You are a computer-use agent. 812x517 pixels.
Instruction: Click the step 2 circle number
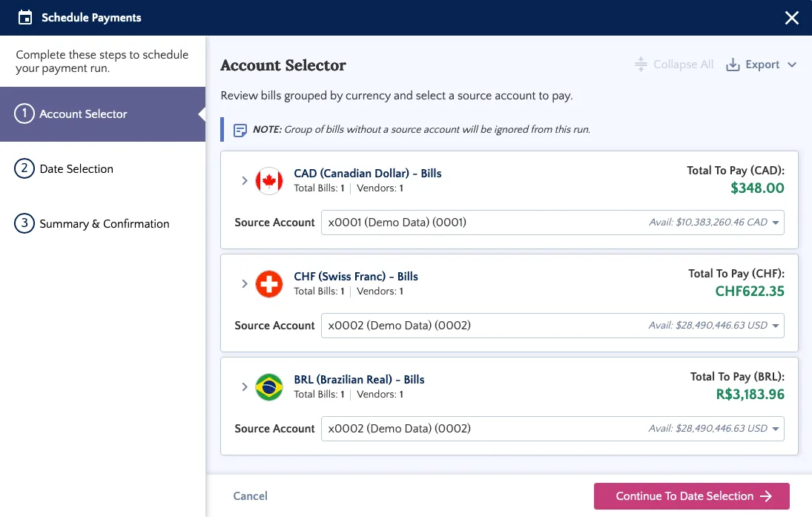tap(24, 168)
